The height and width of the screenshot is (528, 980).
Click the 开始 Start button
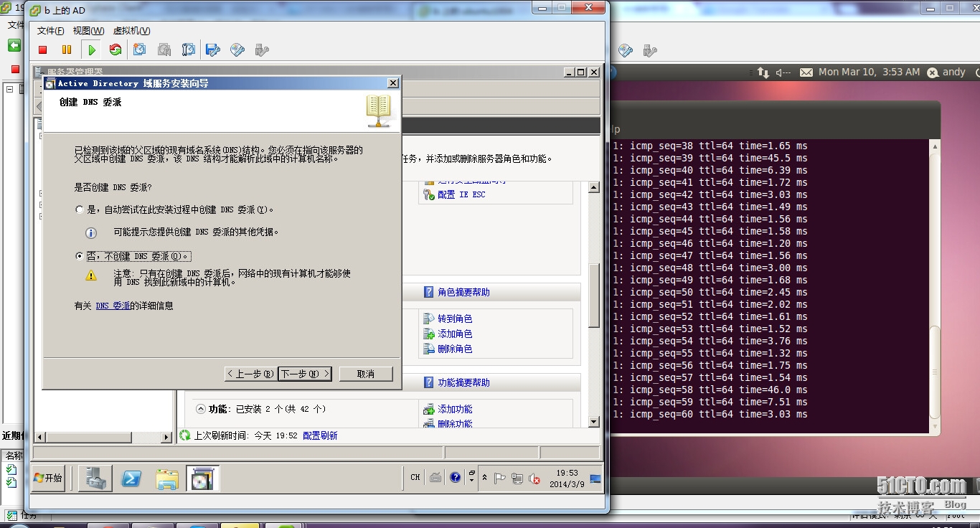click(49, 478)
